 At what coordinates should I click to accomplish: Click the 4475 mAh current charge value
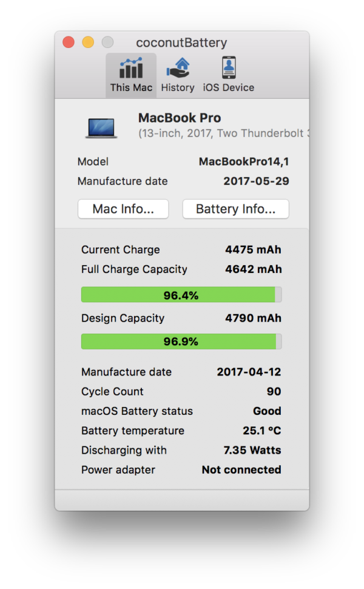(x=253, y=250)
